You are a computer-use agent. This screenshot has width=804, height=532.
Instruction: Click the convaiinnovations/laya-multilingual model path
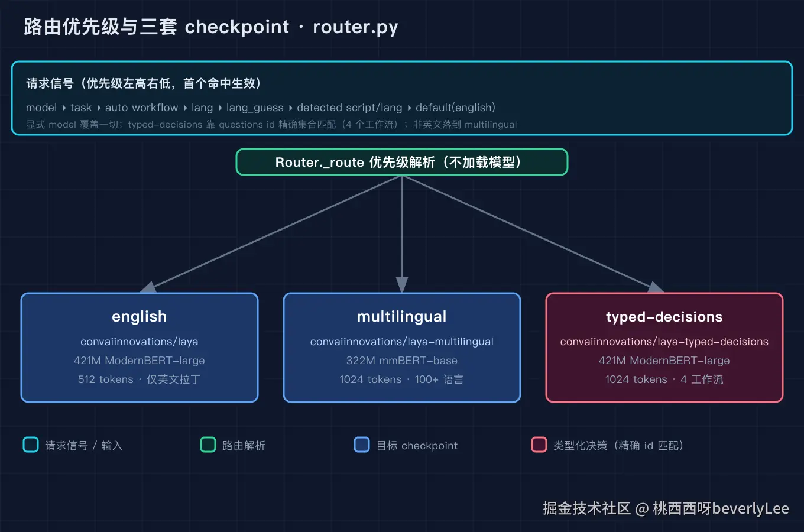[x=402, y=342]
